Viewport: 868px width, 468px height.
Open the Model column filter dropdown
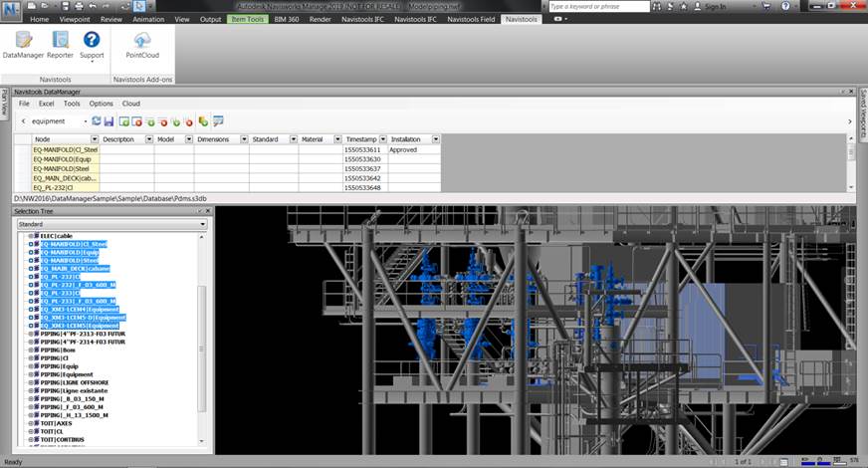[x=189, y=139]
